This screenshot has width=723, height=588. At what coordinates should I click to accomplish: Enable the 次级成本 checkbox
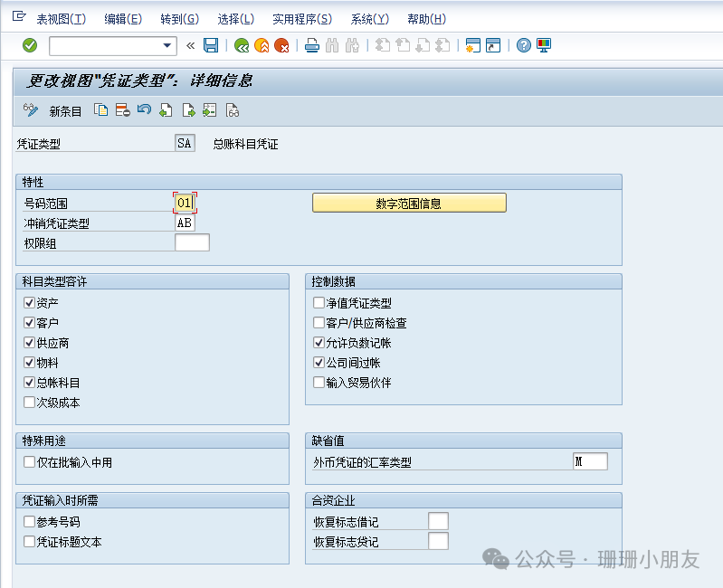(30, 403)
